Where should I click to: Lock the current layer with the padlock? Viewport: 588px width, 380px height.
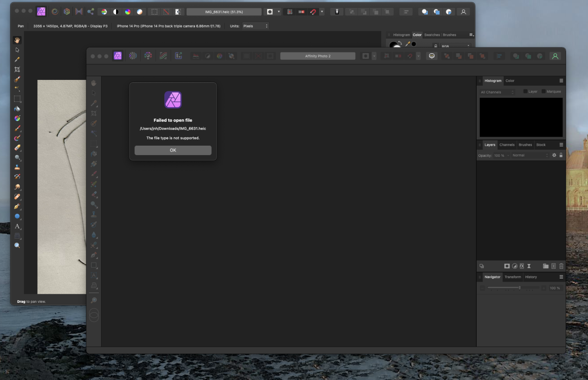tap(561, 155)
